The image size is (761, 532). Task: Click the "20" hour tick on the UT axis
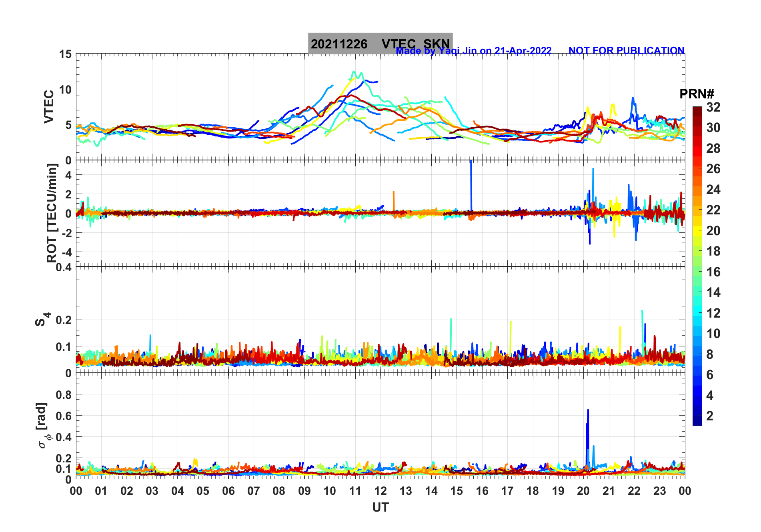click(583, 491)
